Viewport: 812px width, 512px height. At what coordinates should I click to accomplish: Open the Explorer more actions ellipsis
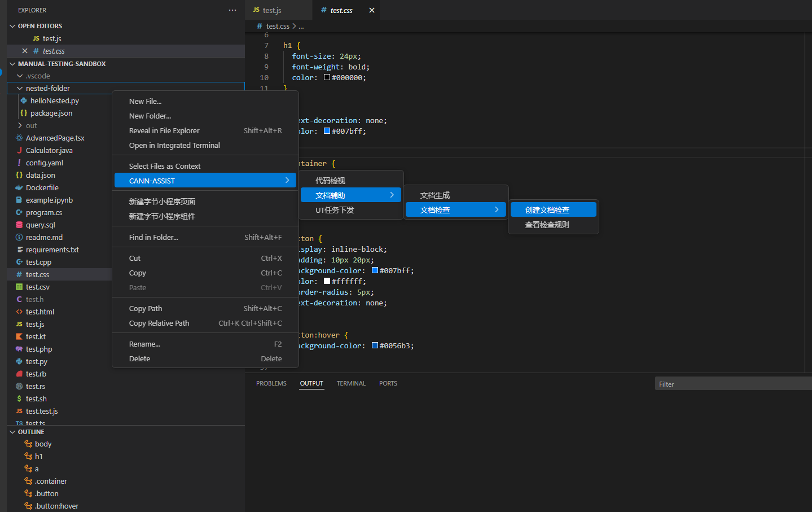point(232,10)
